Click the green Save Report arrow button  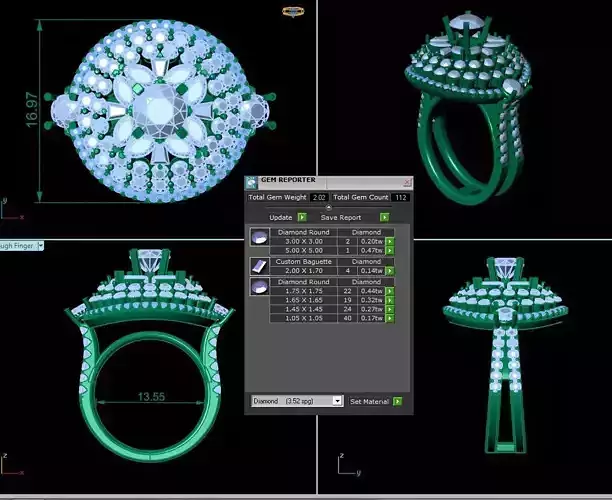click(384, 217)
